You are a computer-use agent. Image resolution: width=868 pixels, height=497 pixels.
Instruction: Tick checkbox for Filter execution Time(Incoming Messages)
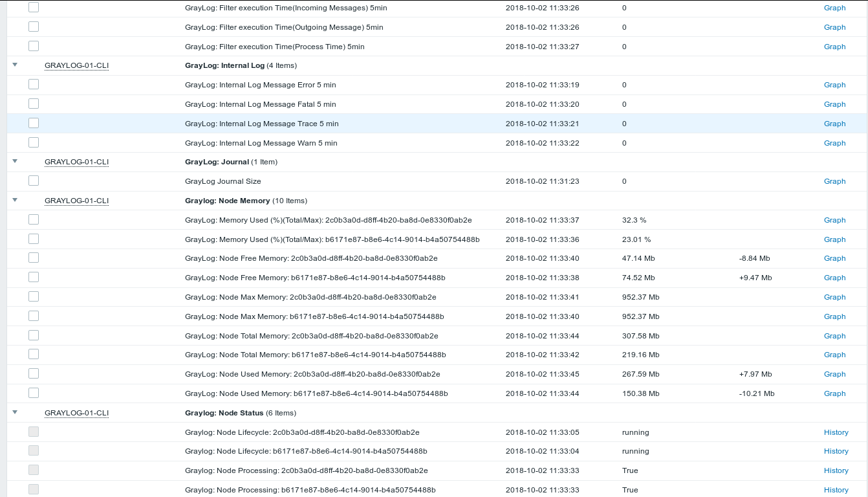tap(34, 7)
